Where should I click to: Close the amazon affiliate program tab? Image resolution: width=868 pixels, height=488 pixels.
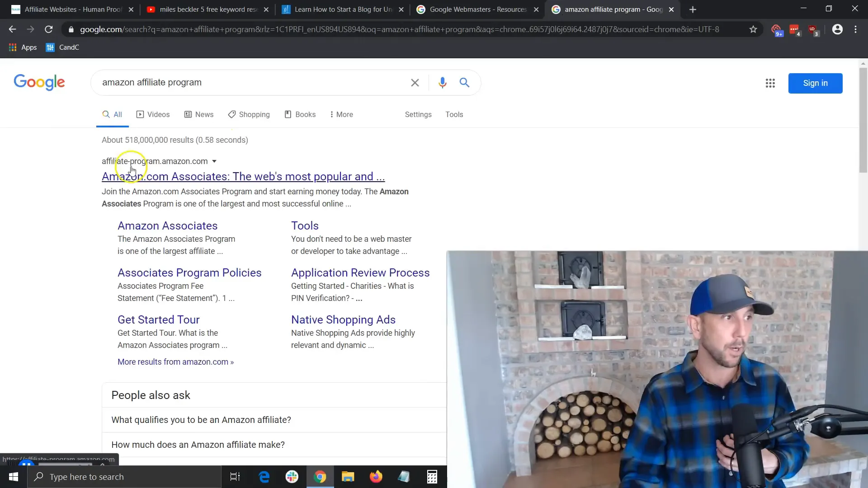(671, 9)
